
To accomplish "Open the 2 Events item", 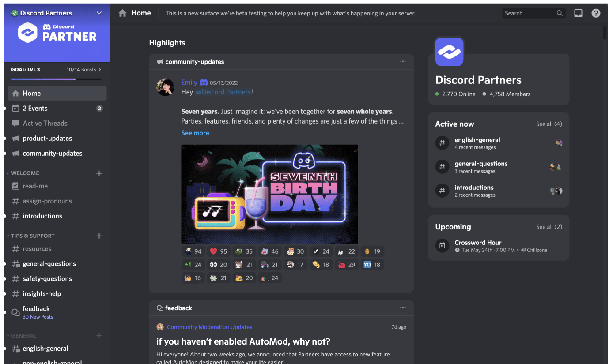I will (57, 109).
